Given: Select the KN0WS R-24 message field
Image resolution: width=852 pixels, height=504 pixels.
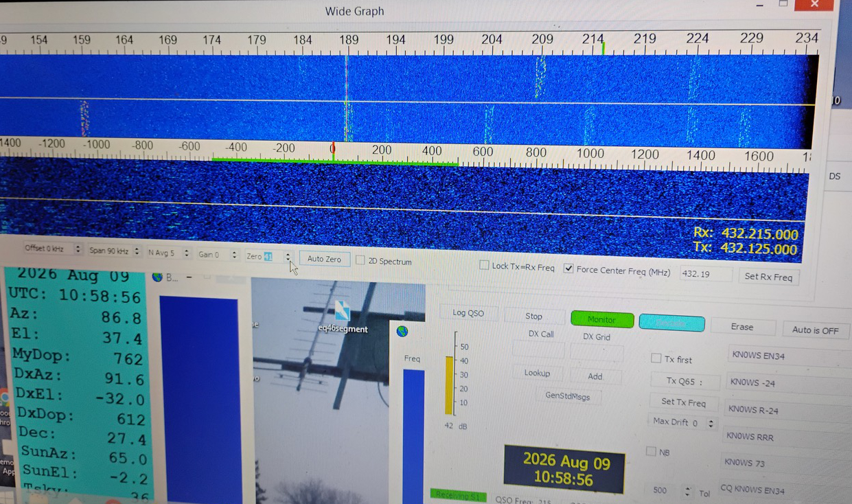Looking at the screenshot, I should tap(787, 410).
